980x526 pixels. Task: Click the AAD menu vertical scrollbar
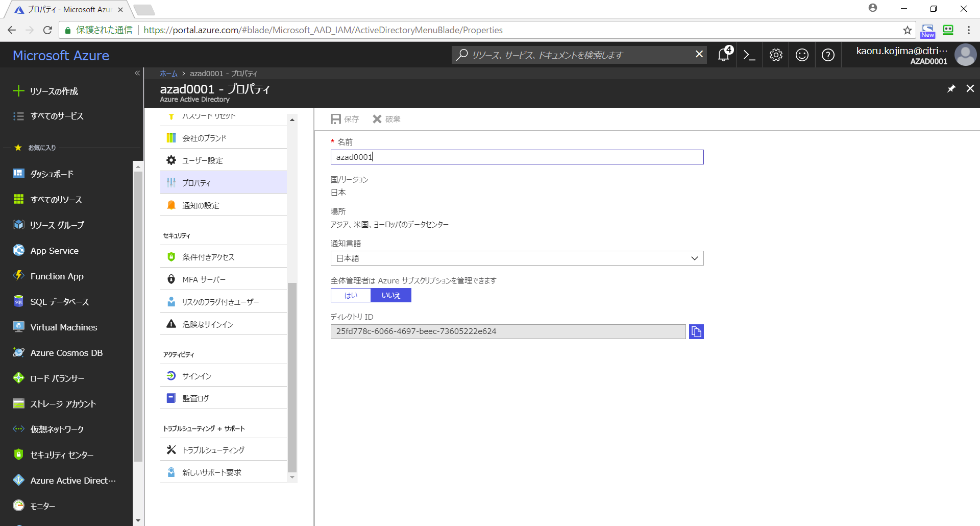point(292,377)
